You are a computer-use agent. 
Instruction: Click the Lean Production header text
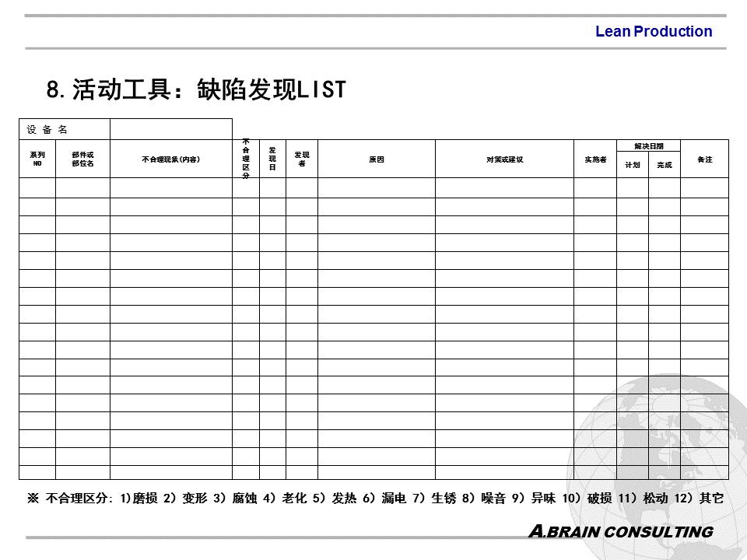point(653,32)
